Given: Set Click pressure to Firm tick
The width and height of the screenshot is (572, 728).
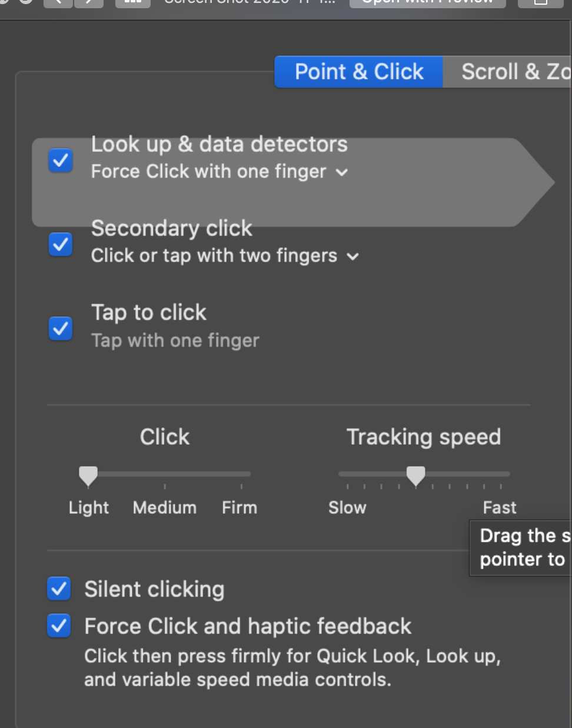Looking at the screenshot, I should point(241,474).
